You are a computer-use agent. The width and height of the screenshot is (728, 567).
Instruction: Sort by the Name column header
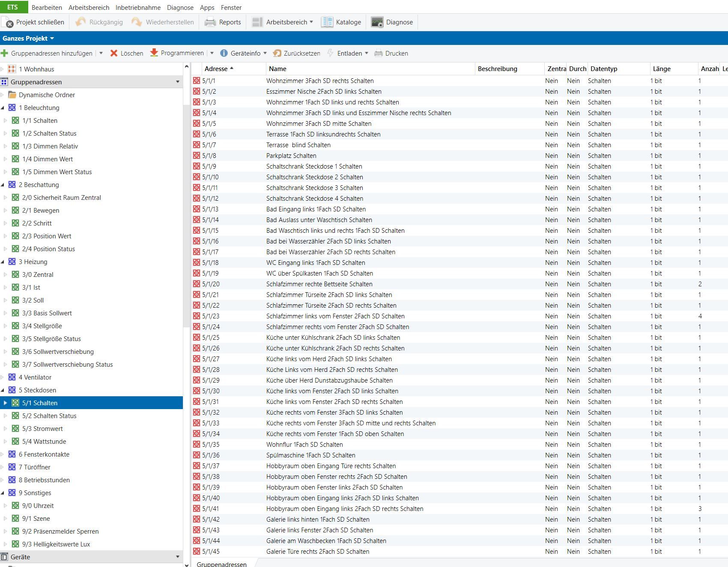coord(370,68)
